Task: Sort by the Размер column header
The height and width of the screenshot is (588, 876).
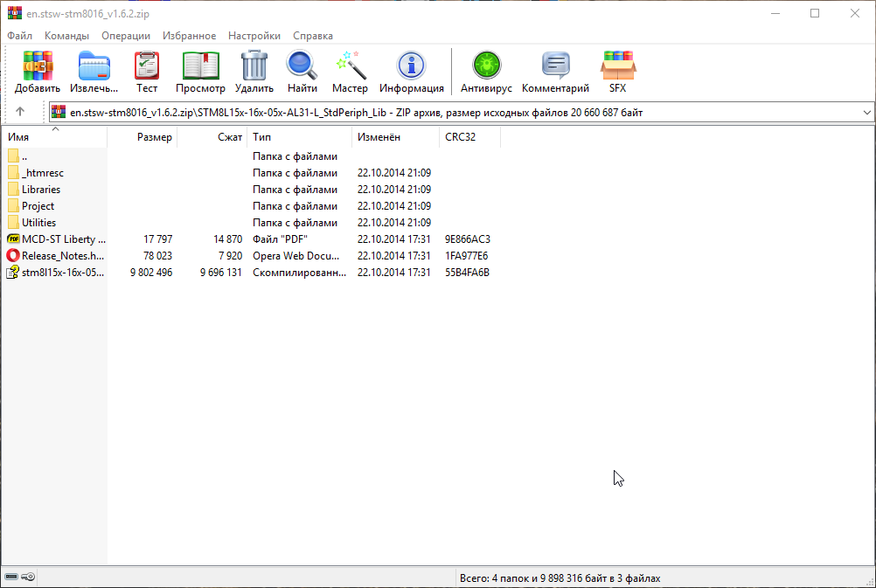Action: click(x=142, y=137)
